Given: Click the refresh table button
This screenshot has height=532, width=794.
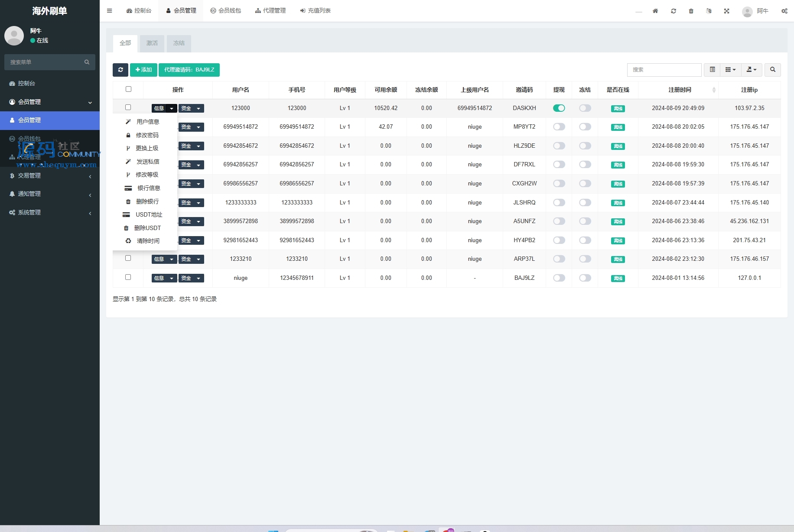Looking at the screenshot, I should (120, 70).
